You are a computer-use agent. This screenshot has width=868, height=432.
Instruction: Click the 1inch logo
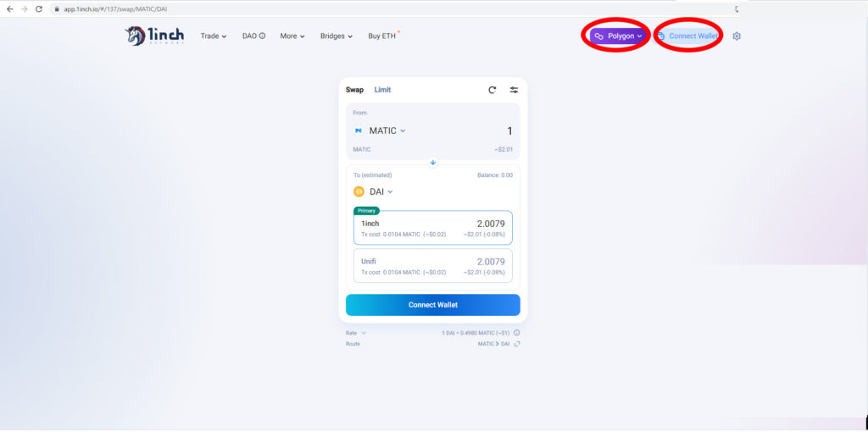coord(154,36)
